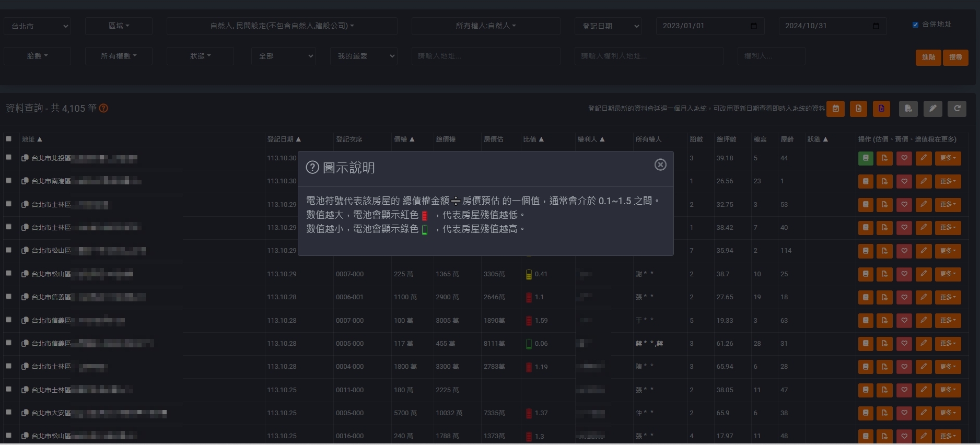This screenshot has width=980, height=445.
Task: Expand the 區域 filter dropdown
Action: pos(119,26)
